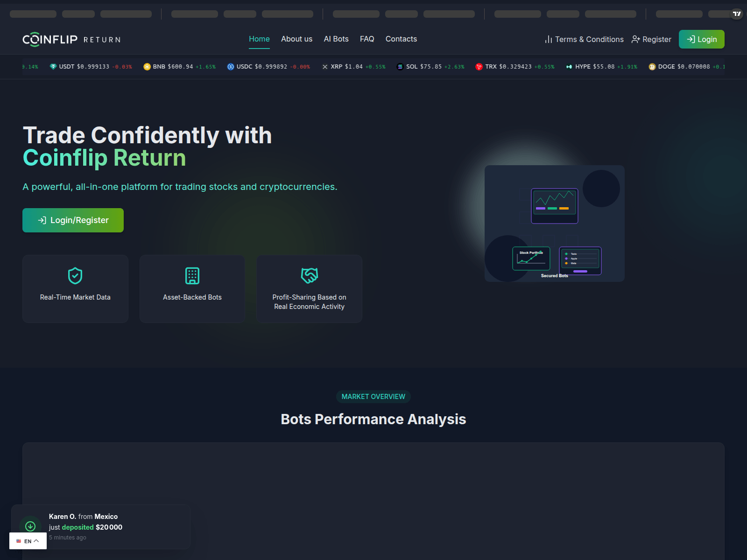Click USDT price $0.999133
Image resolution: width=747 pixels, height=560 pixels.
point(93,67)
